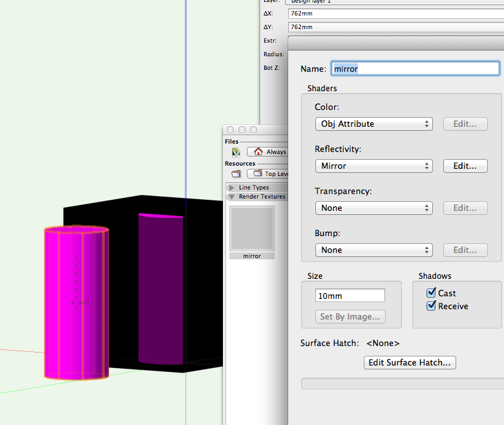This screenshot has width=504, height=425.
Task: Click in the ΔY value field
Action: coord(395,27)
